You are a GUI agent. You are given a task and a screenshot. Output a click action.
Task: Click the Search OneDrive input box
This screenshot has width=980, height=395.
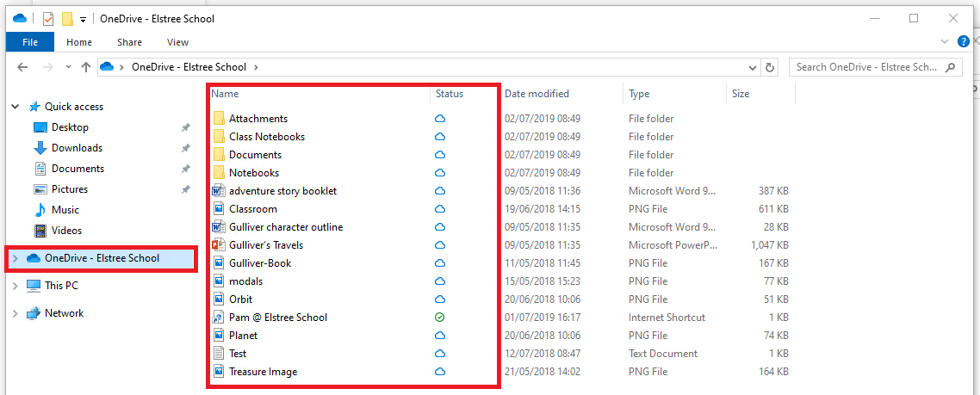(x=876, y=67)
